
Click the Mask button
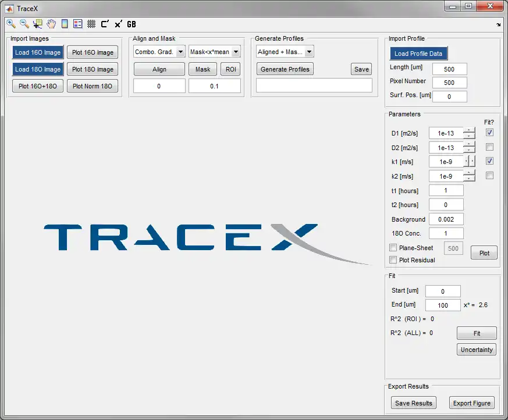(x=203, y=69)
